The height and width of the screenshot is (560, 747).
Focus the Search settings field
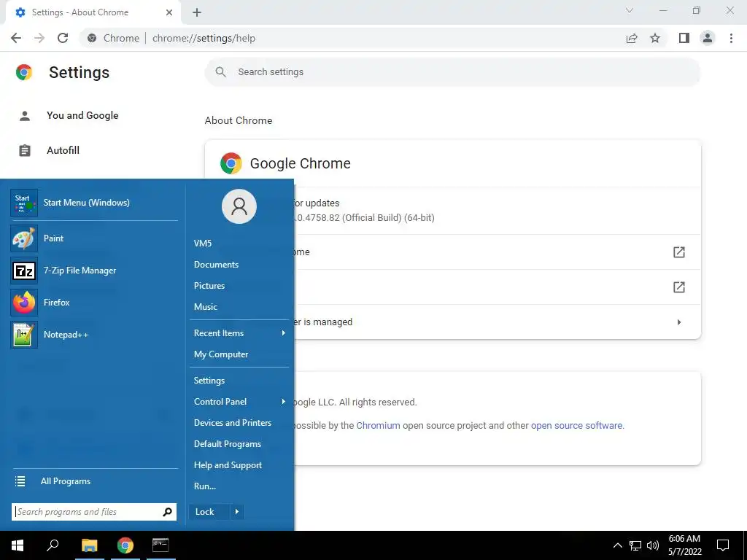452,72
